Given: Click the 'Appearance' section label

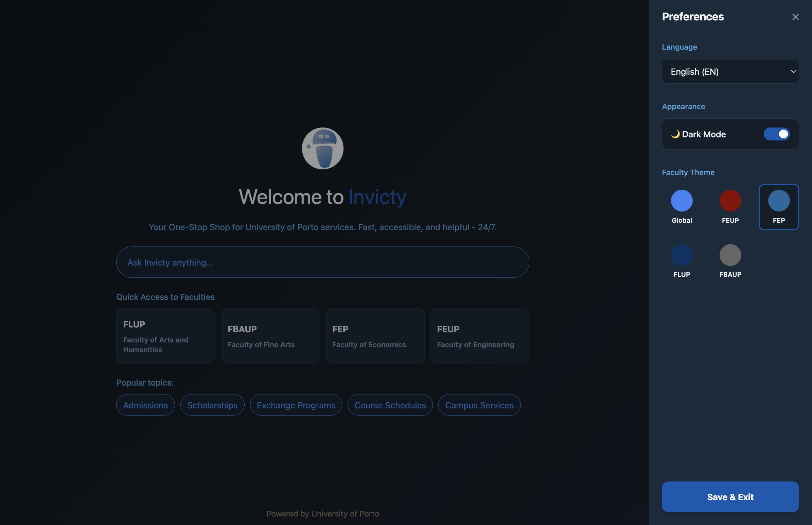Looking at the screenshot, I should [683, 106].
